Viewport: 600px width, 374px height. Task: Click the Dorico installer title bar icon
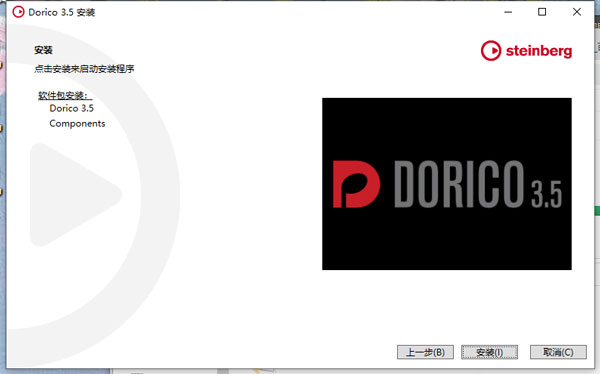pyautogui.click(x=18, y=12)
